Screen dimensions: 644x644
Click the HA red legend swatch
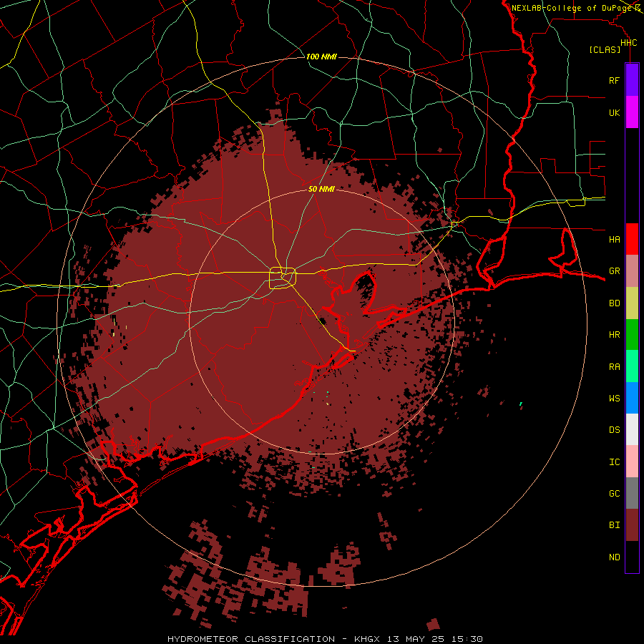632,239
